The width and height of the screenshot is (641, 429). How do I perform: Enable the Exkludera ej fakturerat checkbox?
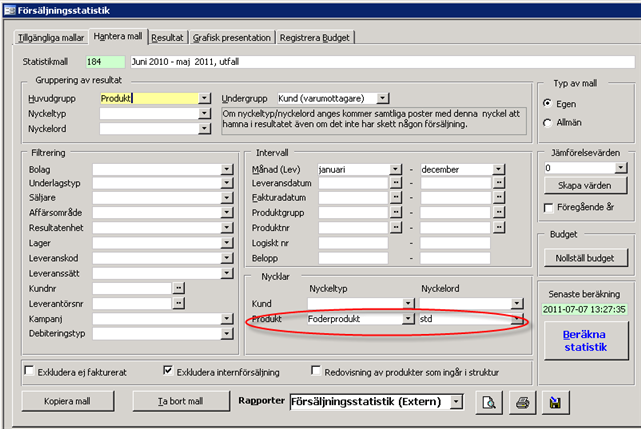(x=29, y=370)
